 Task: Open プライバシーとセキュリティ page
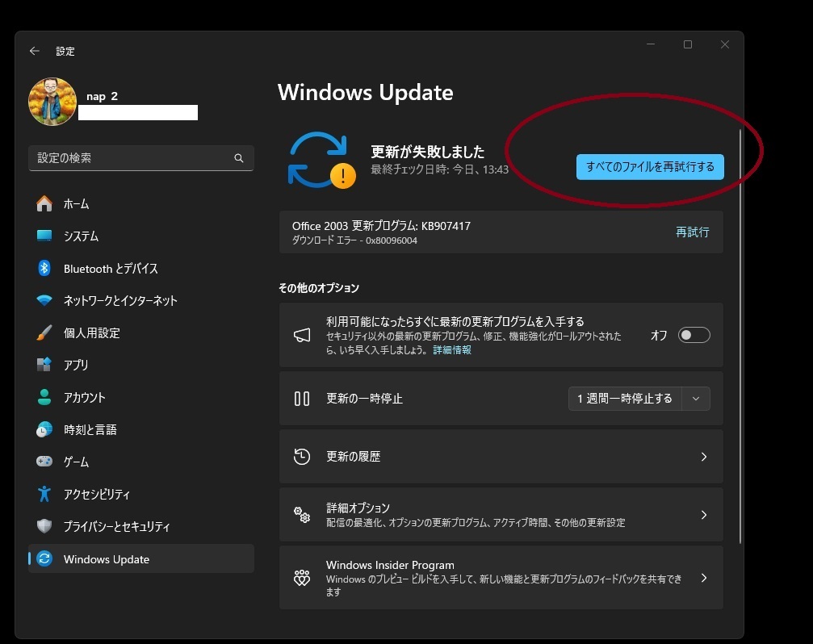pos(141,526)
